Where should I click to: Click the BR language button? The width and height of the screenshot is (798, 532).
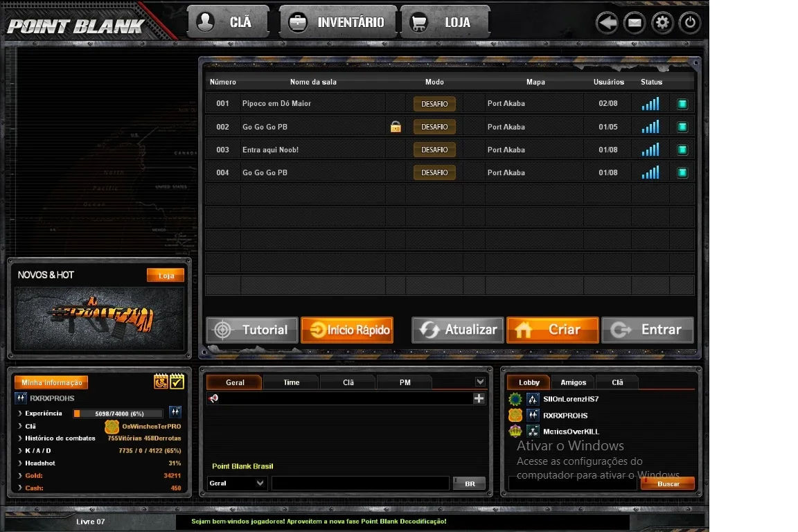click(x=469, y=484)
